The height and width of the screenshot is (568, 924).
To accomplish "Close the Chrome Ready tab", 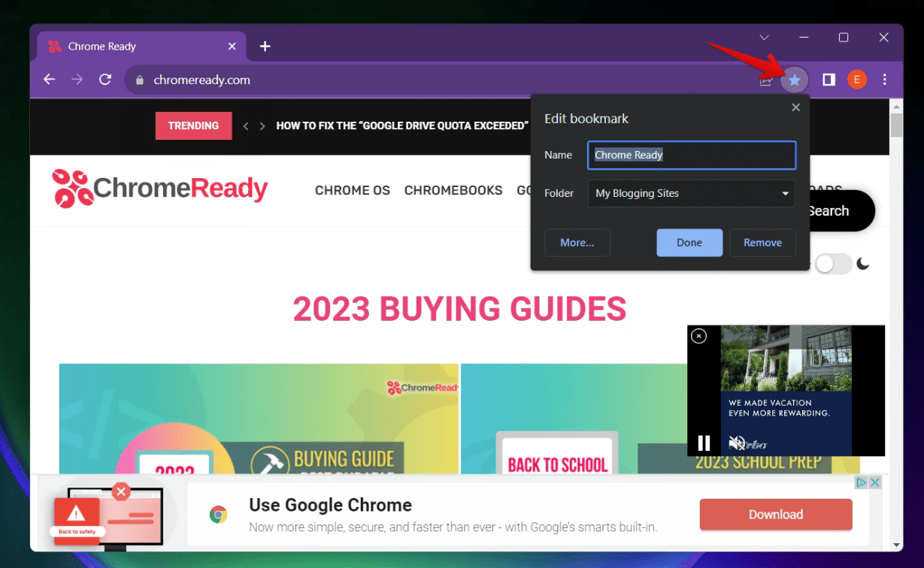I will coord(232,47).
